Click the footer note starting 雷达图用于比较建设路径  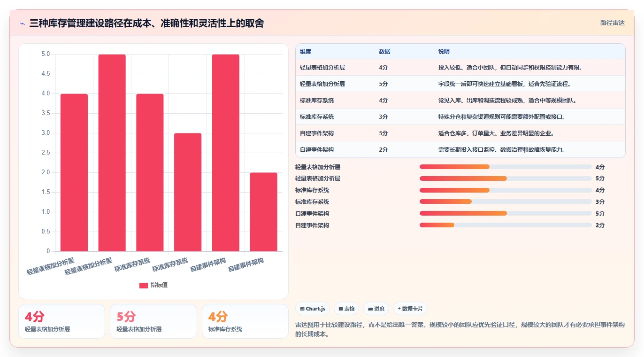460,330
